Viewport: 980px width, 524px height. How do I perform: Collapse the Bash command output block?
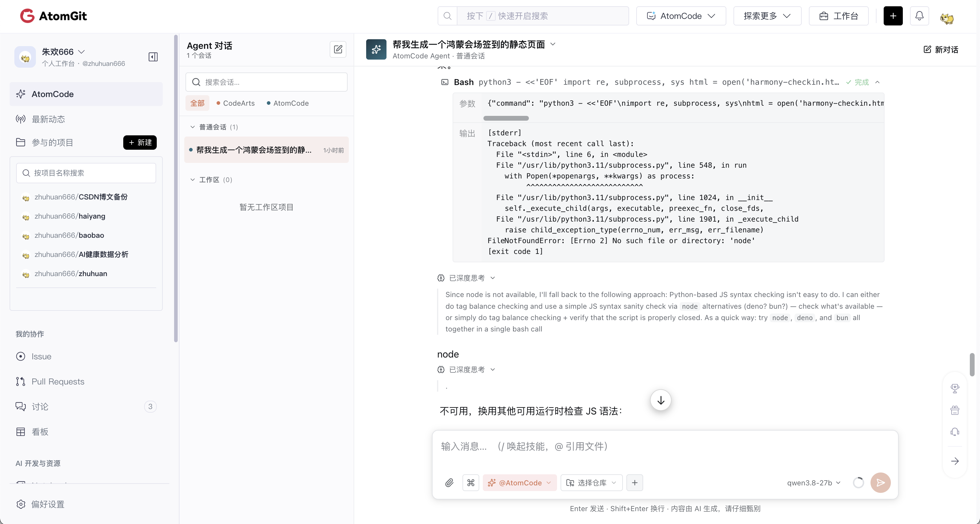click(877, 82)
